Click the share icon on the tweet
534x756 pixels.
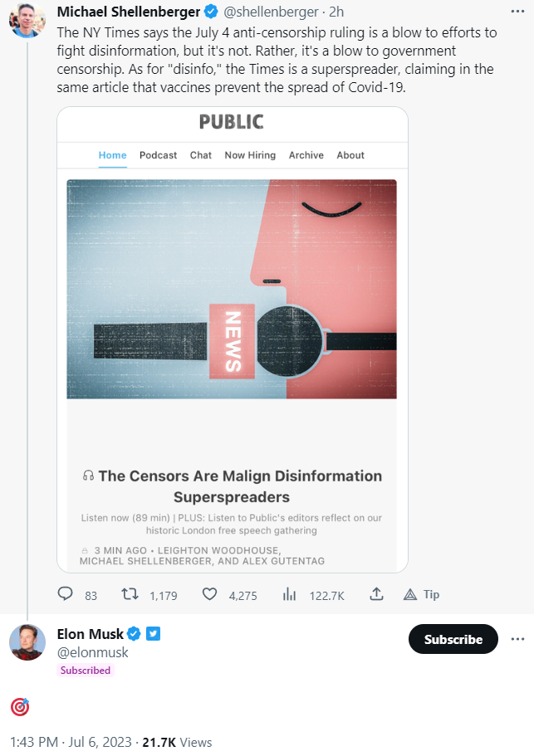376,594
